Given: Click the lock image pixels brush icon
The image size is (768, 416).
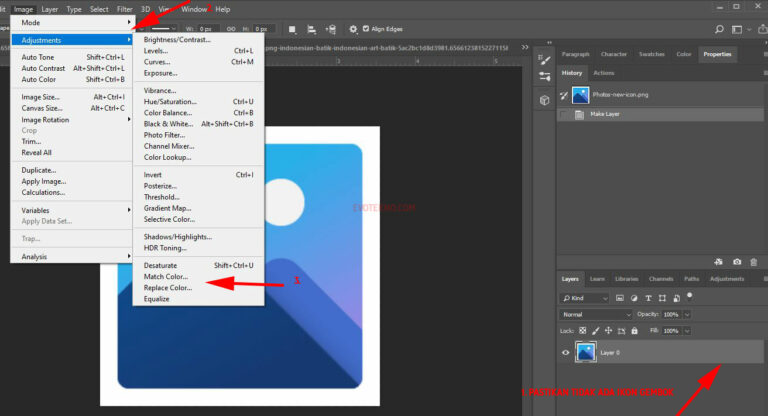Looking at the screenshot, I should coord(596,330).
